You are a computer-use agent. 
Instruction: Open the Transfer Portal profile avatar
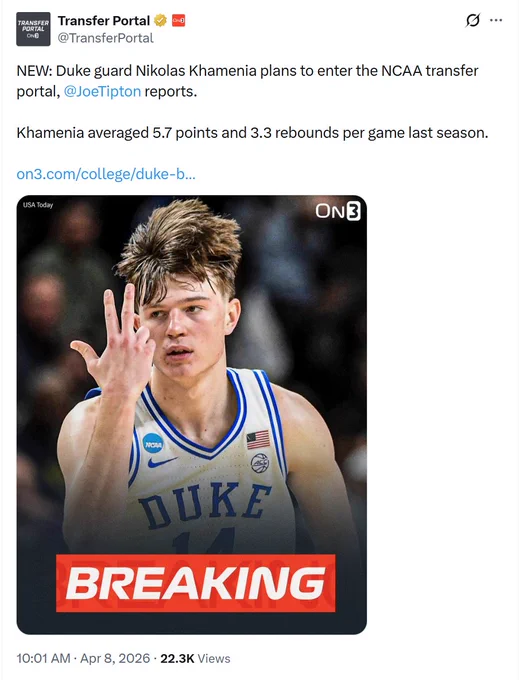33,29
